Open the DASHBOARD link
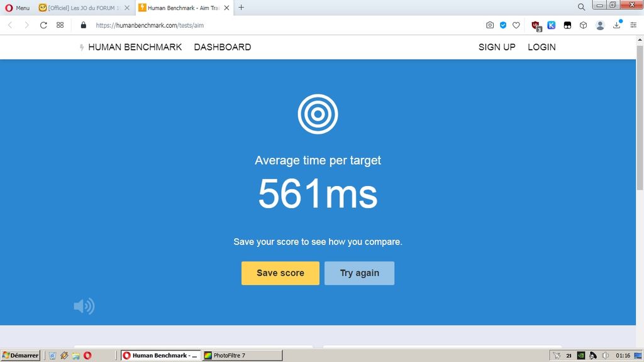Screen dimensions: 644x362 tap(223, 47)
